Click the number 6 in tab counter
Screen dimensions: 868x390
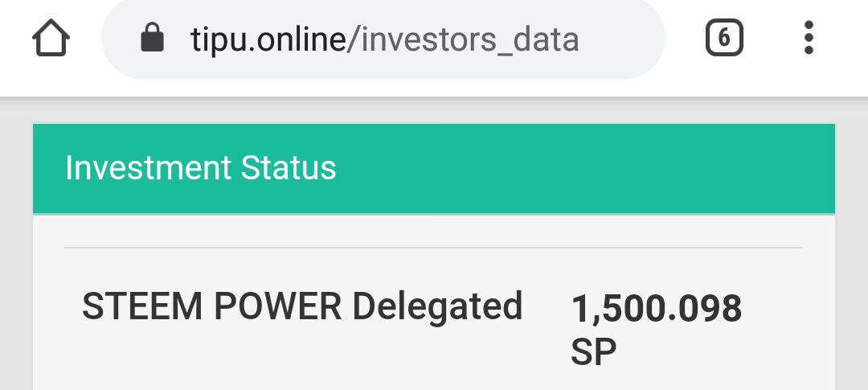click(x=724, y=38)
